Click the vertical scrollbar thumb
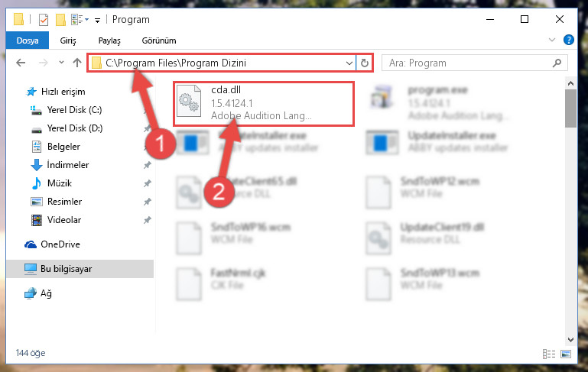The height and width of the screenshot is (372, 588). pyautogui.click(x=570, y=108)
